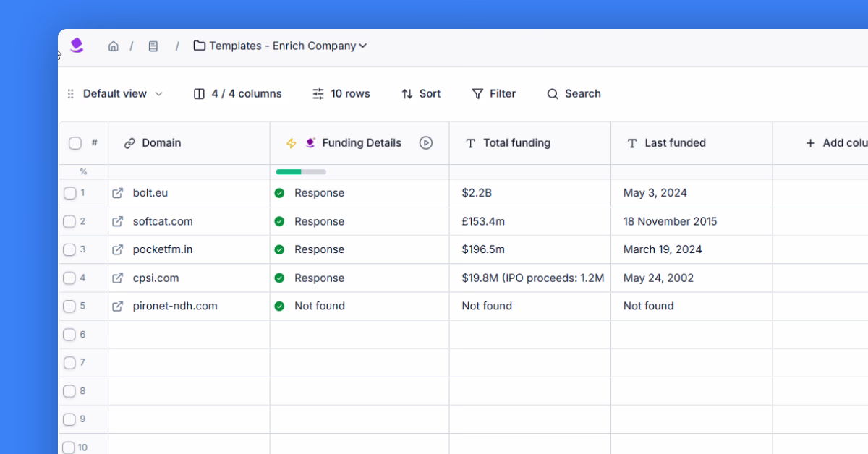Click the purple app logo icon
Viewport: 868px width, 454px height.
(x=77, y=46)
